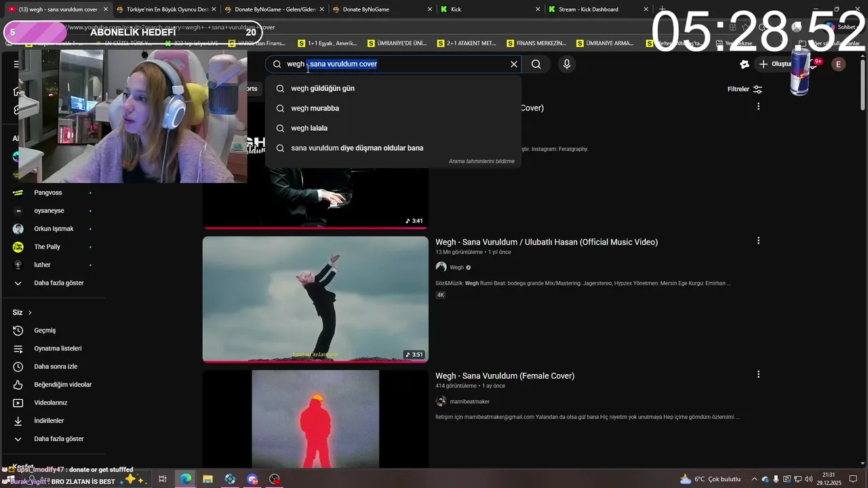
Task: Close the wegh - sana vuruldum cover tab
Action: [x=105, y=9]
